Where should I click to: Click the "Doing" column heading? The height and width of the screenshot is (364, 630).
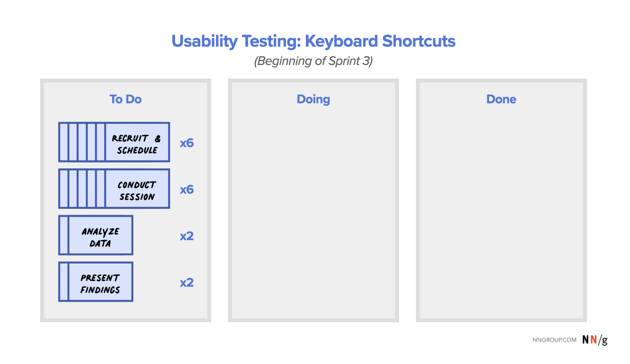313,99
